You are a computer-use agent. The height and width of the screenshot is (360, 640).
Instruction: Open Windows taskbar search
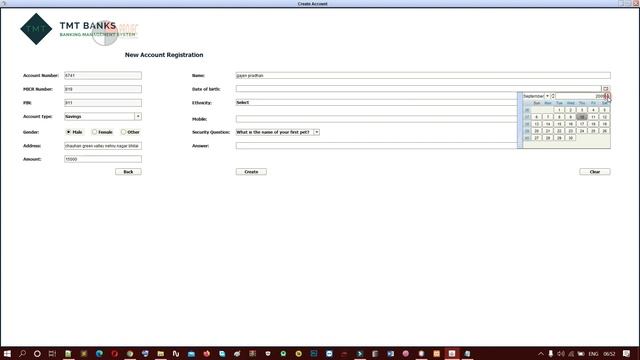(x=22, y=353)
